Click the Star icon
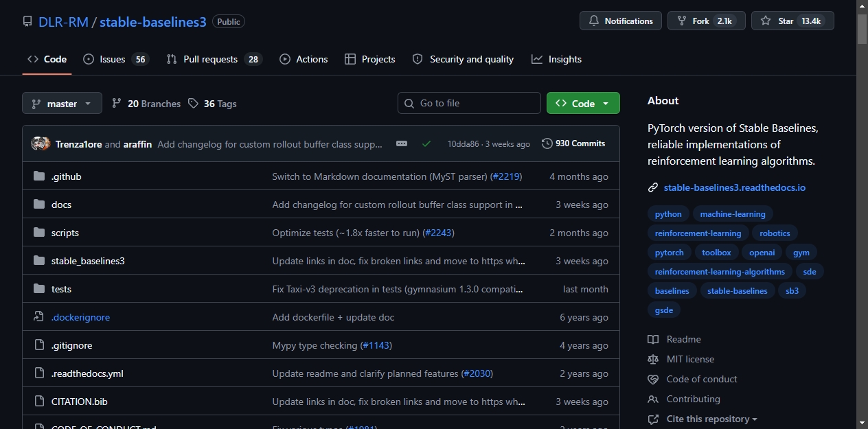Image resolution: width=868 pixels, height=429 pixels. coord(766,21)
